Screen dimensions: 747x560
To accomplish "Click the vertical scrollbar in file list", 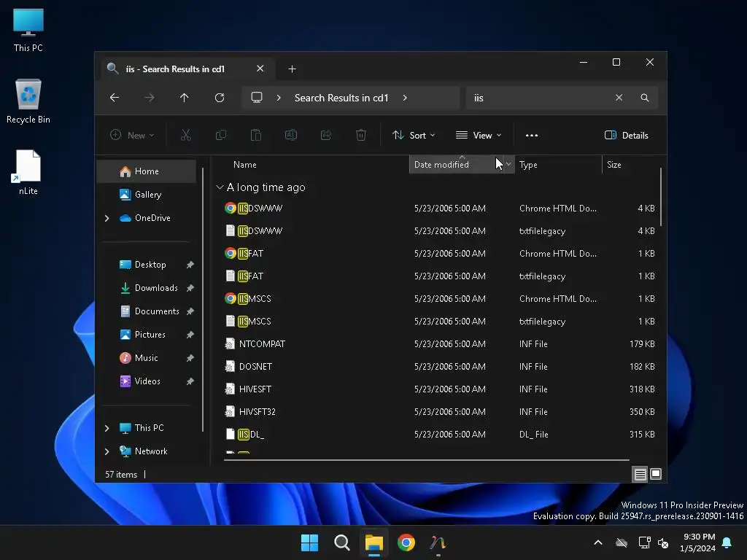I will (661, 197).
